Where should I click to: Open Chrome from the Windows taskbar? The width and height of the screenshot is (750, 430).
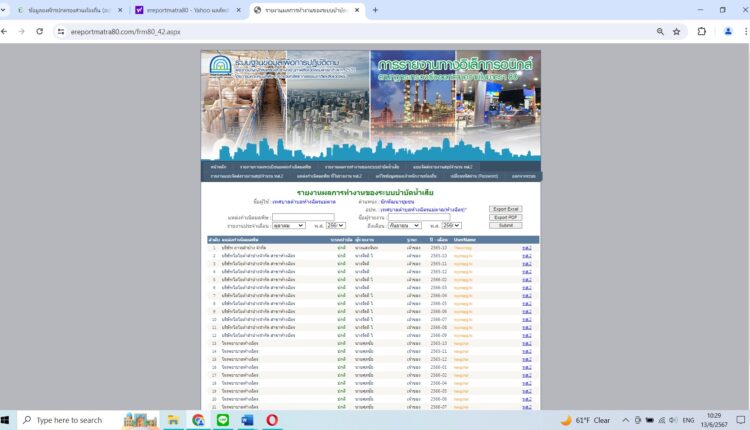click(198, 420)
